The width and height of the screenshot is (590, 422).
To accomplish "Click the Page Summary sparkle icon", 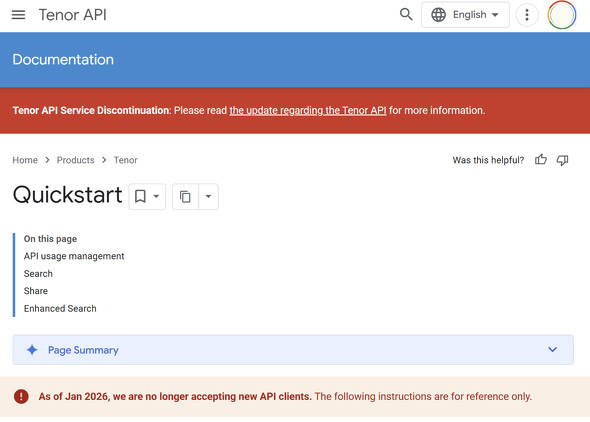I will tap(32, 350).
